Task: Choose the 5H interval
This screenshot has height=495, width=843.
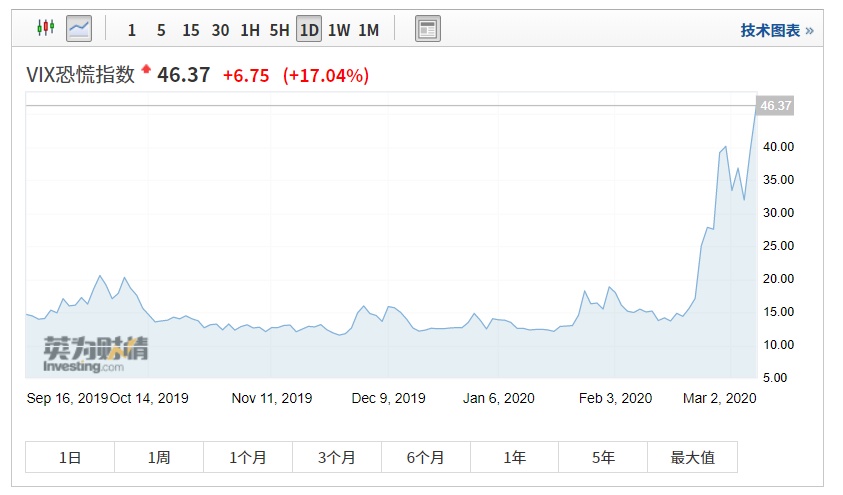Action: point(279,30)
